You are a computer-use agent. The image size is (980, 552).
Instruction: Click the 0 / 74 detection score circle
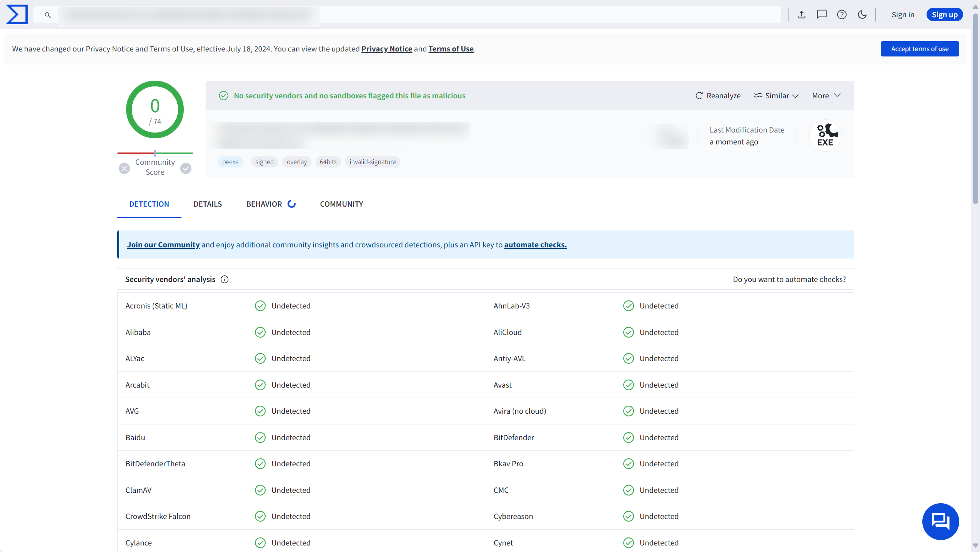click(x=155, y=109)
